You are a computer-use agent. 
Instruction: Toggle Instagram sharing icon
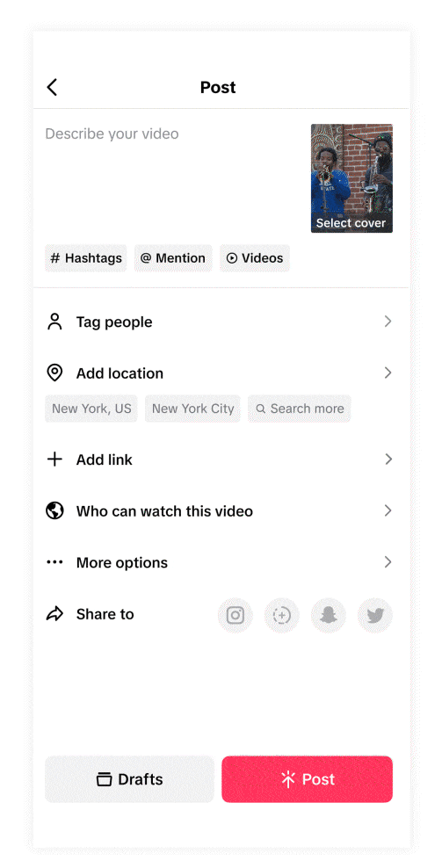[x=235, y=615]
